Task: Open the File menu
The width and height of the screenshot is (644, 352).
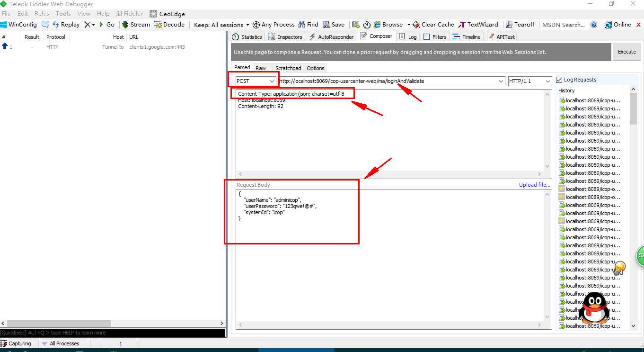Action: (6, 13)
